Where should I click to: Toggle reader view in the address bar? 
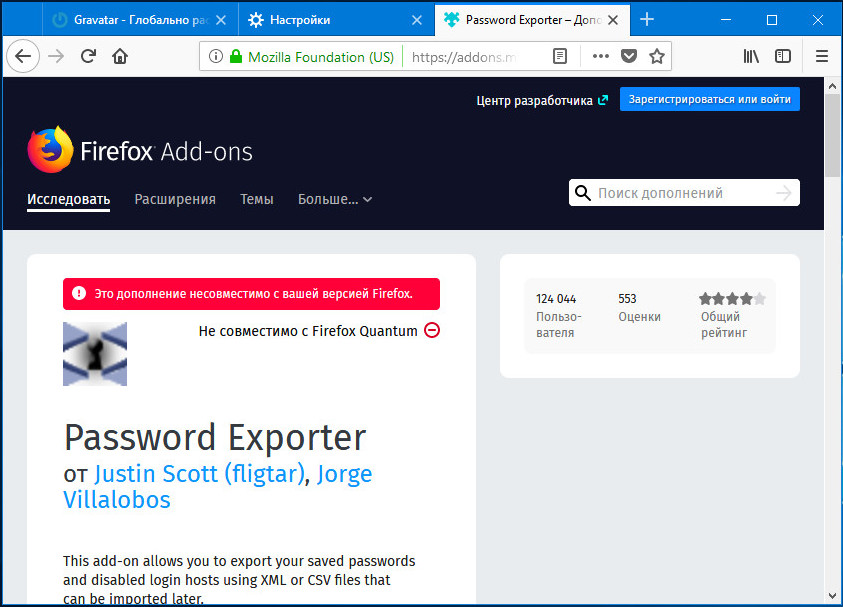point(560,56)
